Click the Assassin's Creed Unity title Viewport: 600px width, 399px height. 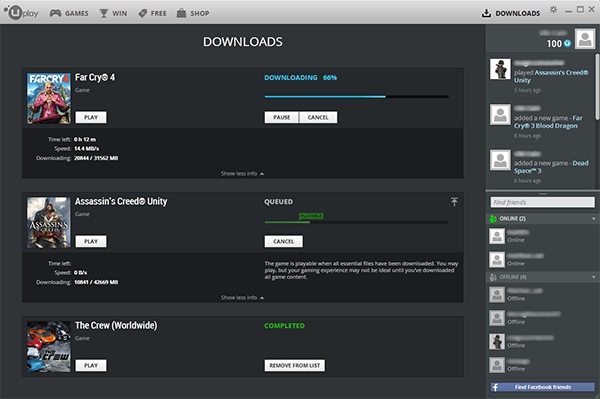click(x=121, y=202)
